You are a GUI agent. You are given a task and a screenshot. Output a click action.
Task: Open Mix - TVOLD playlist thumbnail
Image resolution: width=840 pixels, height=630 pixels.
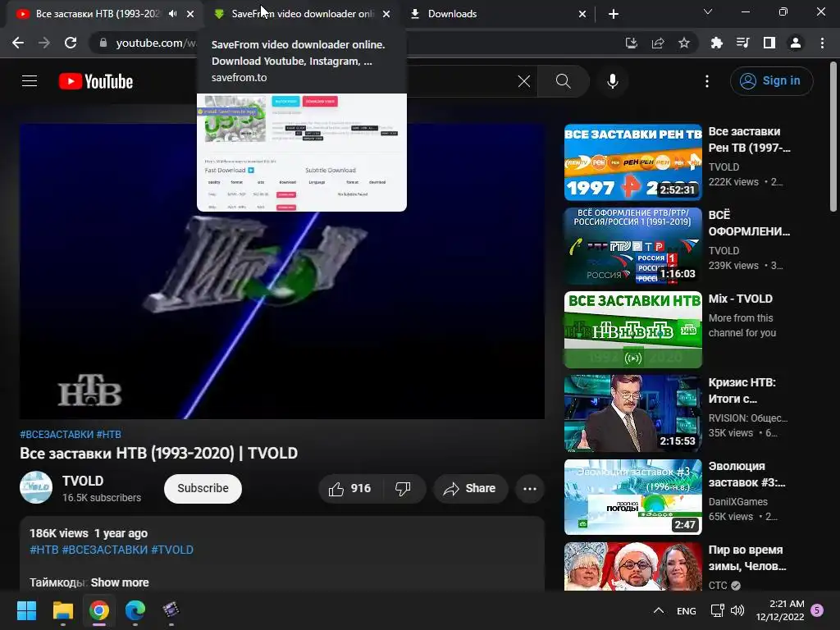632,330
